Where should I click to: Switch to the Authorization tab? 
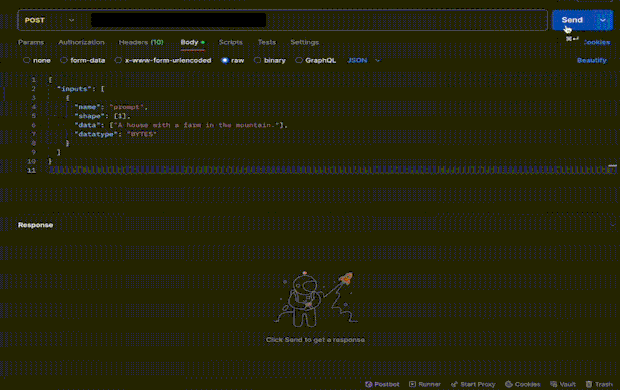click(81, 42)
